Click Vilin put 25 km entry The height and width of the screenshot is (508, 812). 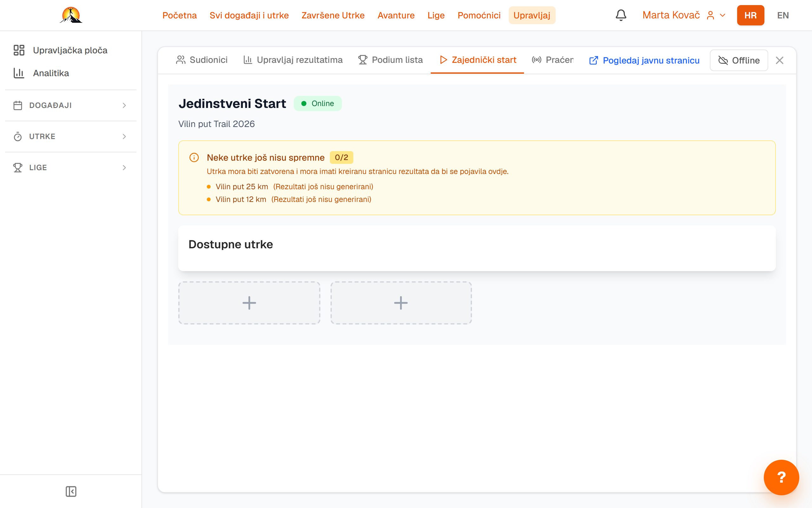(x=242, y=187)
